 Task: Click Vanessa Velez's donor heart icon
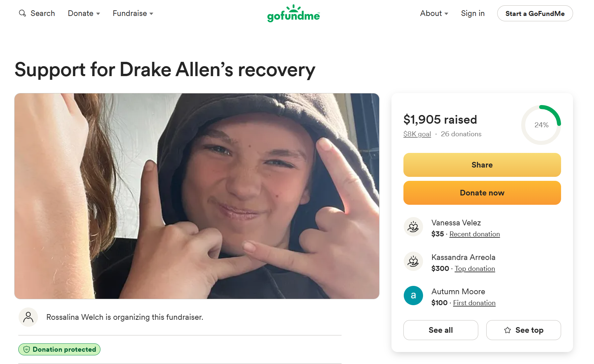coord(413,227)
